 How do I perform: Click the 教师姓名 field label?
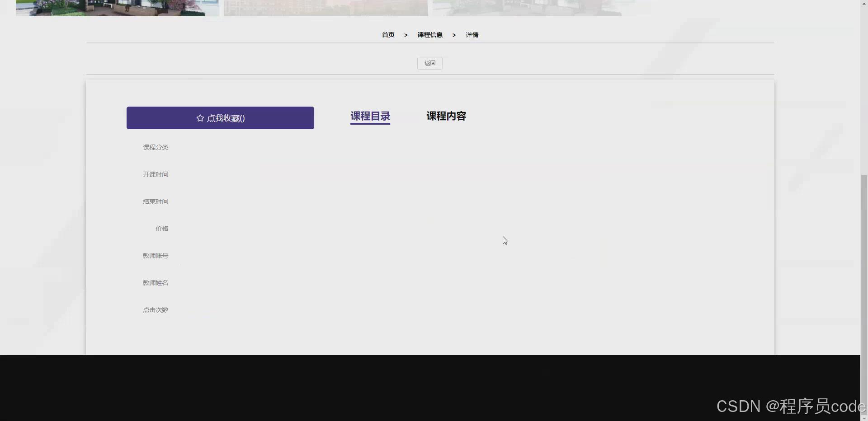click(155, 282)
